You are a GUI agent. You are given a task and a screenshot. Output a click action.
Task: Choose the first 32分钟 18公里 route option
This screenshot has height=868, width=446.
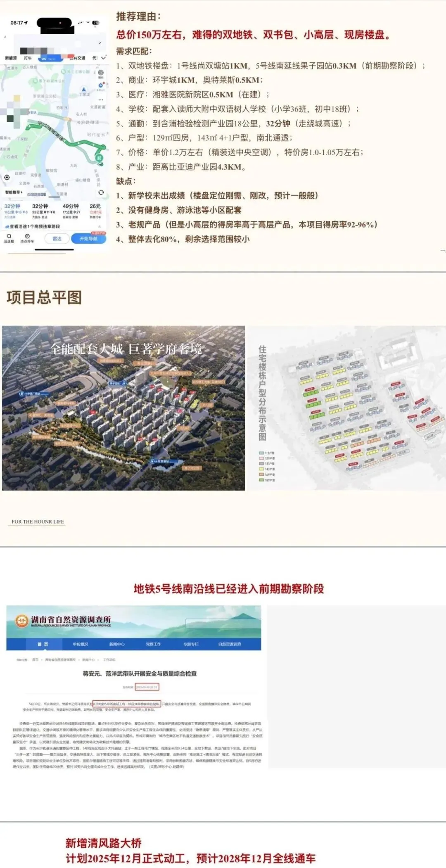pyautogui.click(x=15, y=211)
